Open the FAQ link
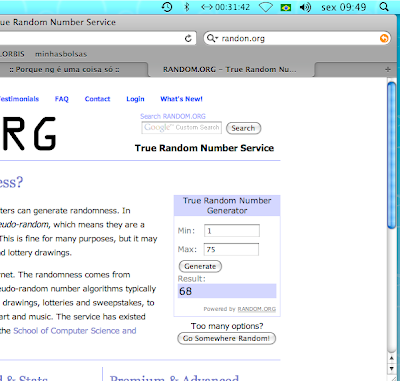 click(x=62, y=99)
